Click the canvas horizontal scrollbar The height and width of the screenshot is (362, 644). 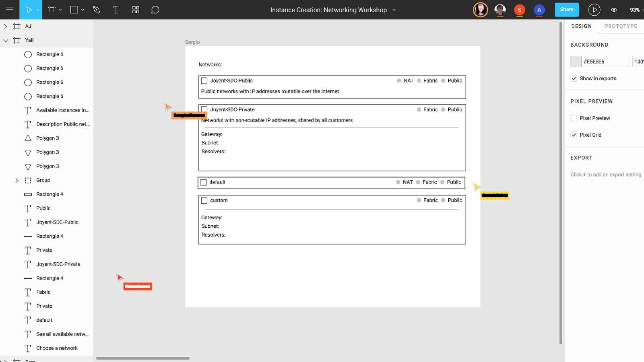point(143,358)
